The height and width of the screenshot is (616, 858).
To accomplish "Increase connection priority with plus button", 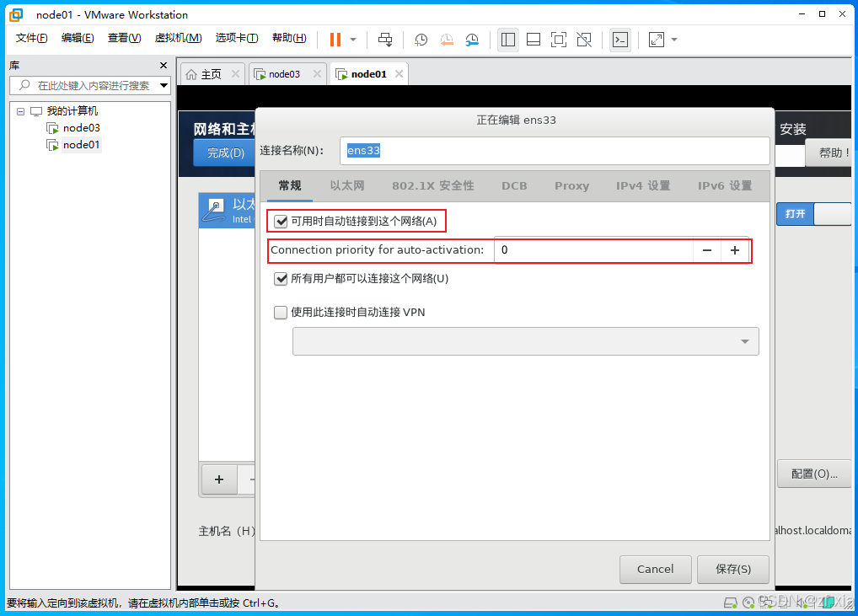I will click(x=735, y=250).
